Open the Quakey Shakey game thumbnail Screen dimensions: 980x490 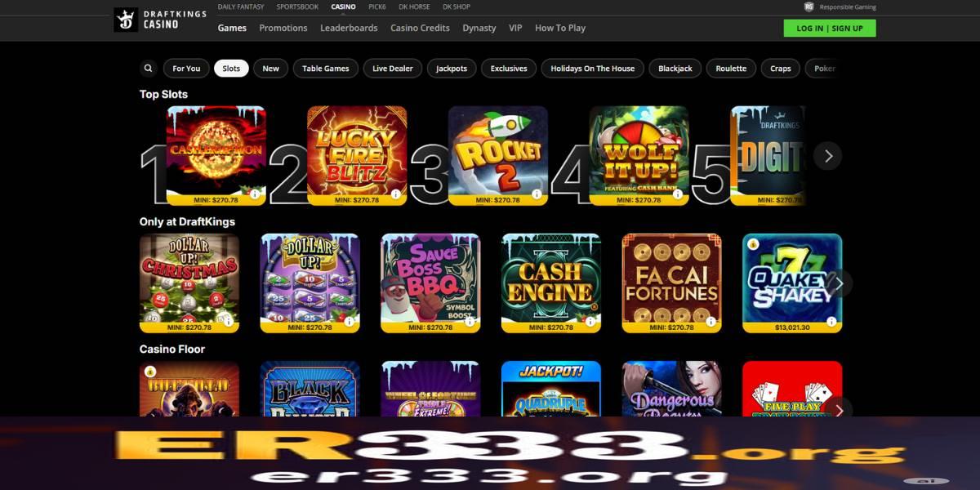[792, 283]
